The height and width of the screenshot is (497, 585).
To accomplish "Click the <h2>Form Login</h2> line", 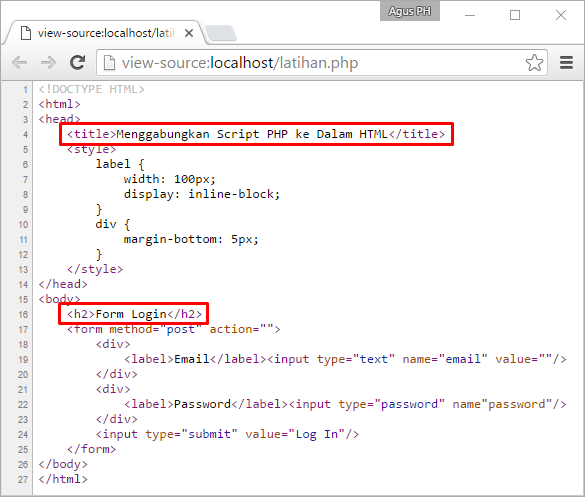I will tap(134, 314).
